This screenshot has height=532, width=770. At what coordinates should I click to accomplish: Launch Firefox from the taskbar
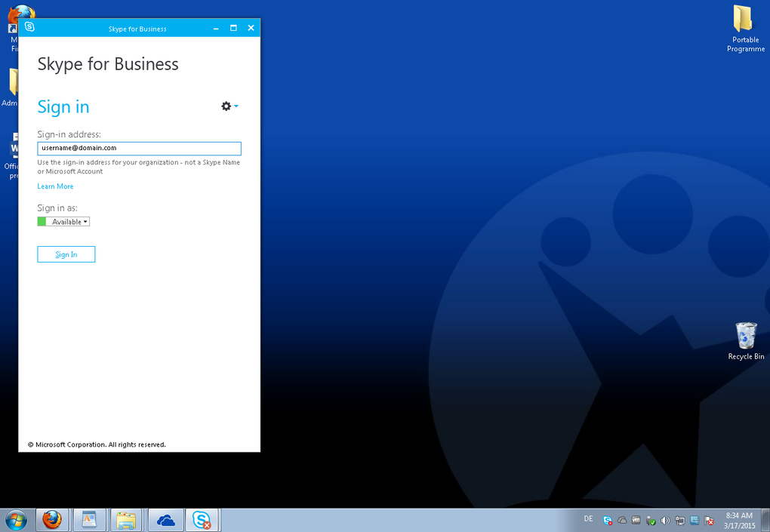click(x=51, y=520)
